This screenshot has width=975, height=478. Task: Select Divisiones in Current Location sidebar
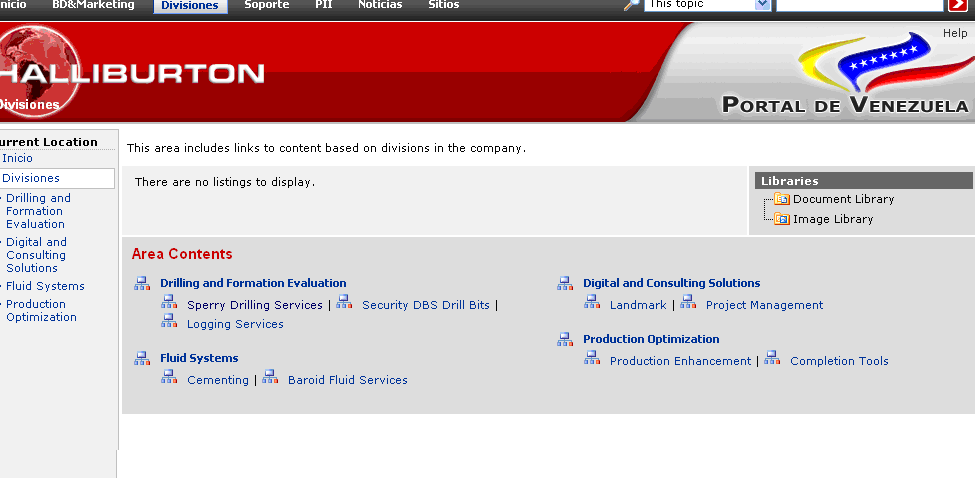pos(31,178)
